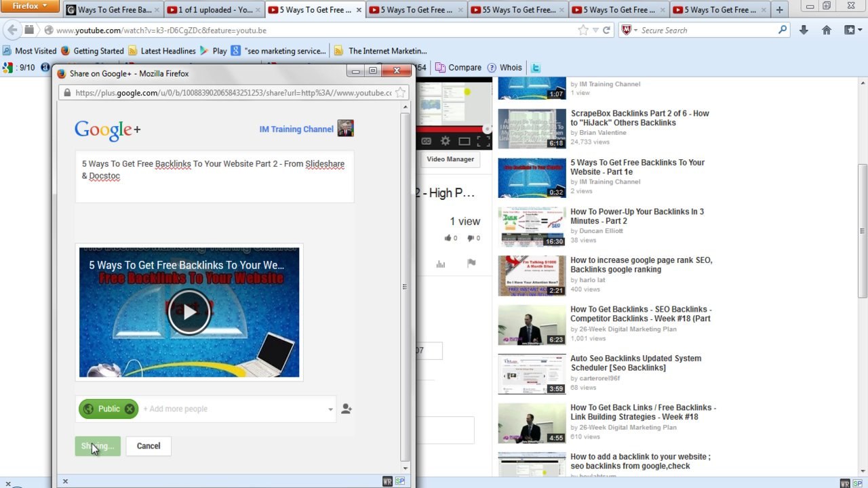
Task: Click the Share popup vertical scrollbar
Action: (x=405, y=287)
